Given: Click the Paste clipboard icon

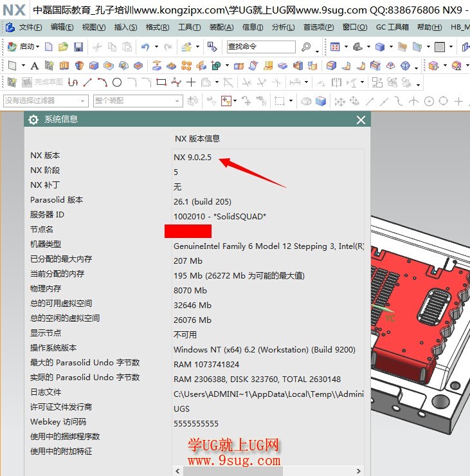Looking at the screenshot, I should (127, 47).
